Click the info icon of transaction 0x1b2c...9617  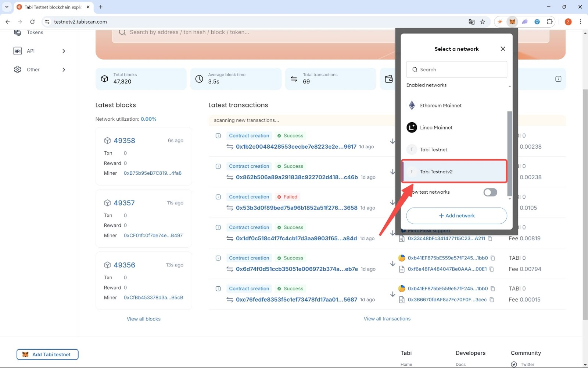pos(218,136)
